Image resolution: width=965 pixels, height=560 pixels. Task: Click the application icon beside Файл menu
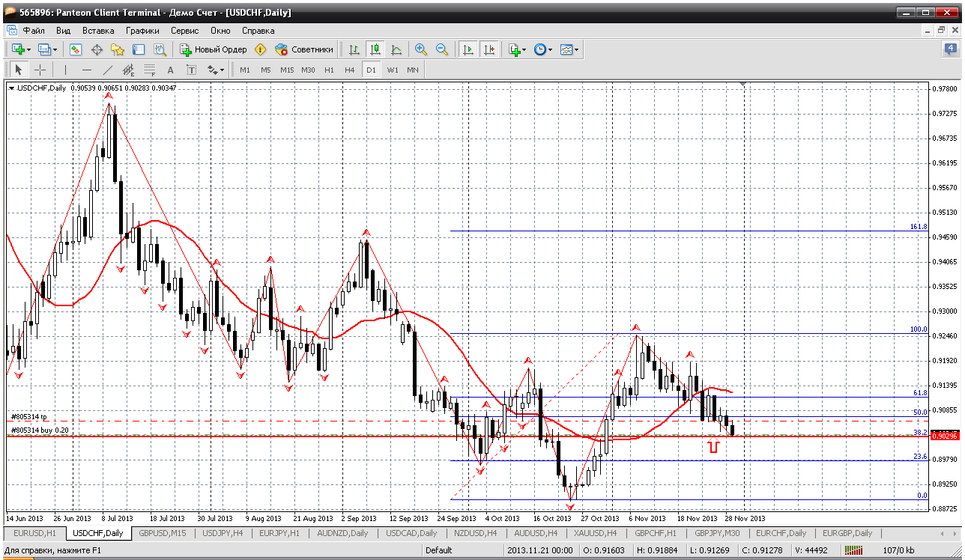point(11,31)
